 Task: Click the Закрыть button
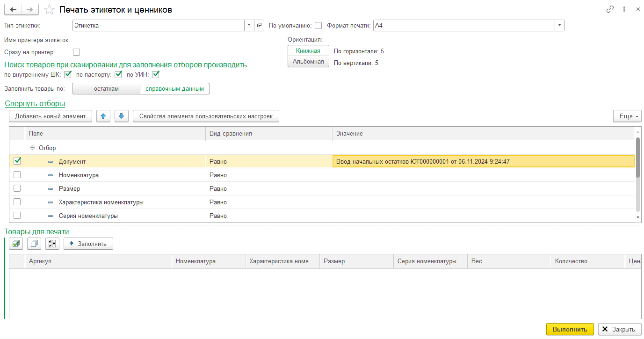(x=620, y=329)
